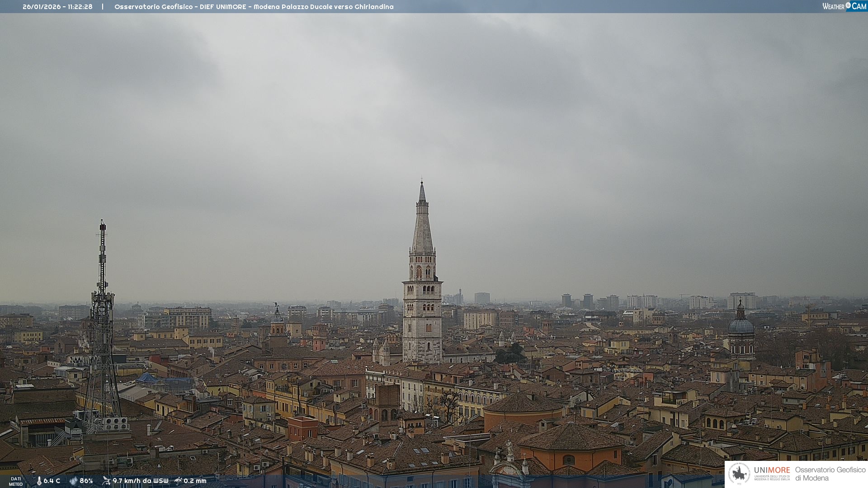Image resolution: width=868 pixels, height=488 pixels.
Task: Click the rain umbrella precipitation icon
Action: (178, 481)
